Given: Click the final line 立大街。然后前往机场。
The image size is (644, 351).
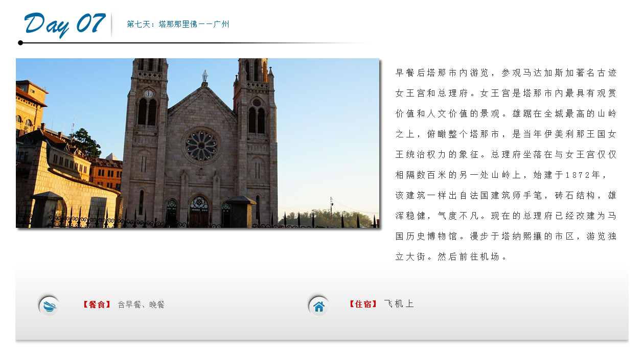Looking at the screenshot, I should 452,257.
